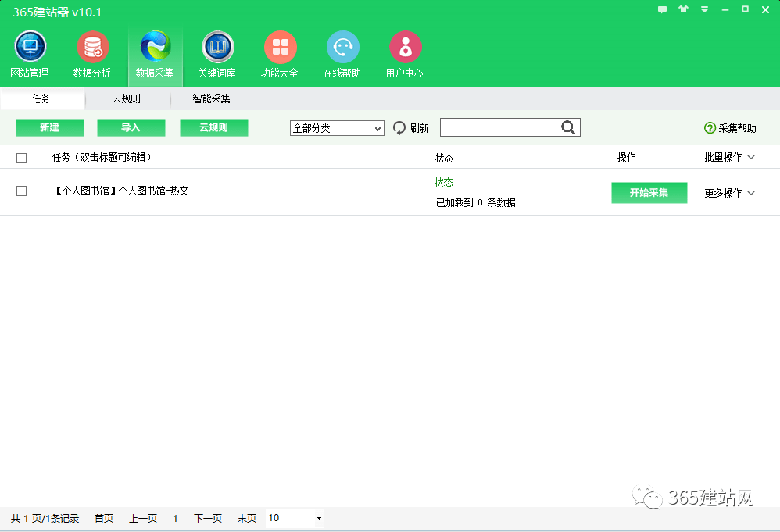Go to 首页 first page
The image size is (780, 532).
click(104, 519)
